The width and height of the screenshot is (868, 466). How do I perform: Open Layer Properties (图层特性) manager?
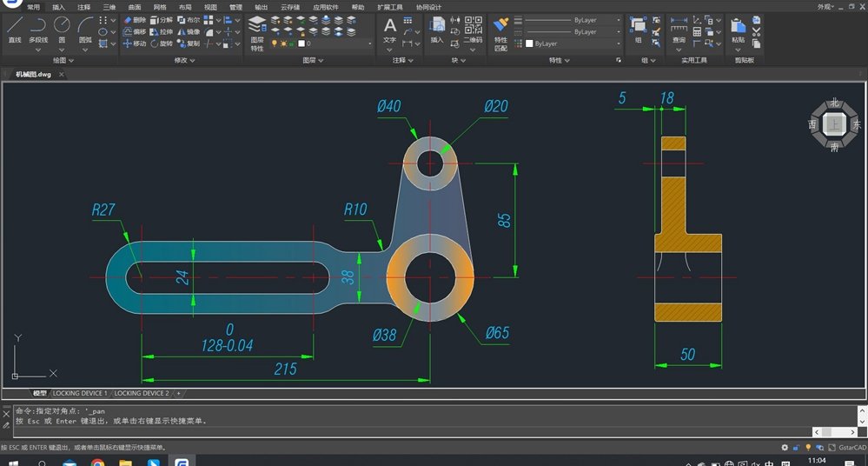pos(257,33)
